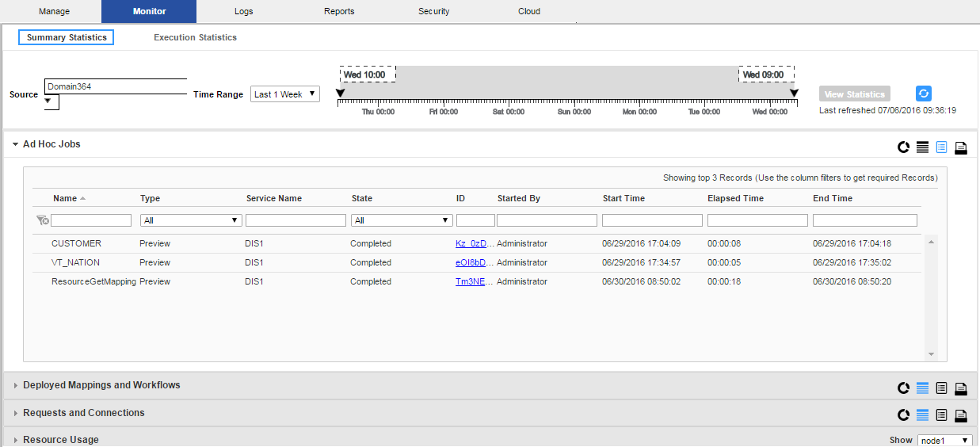
Task: Open the Type filter dropdown
Action: 191,220
